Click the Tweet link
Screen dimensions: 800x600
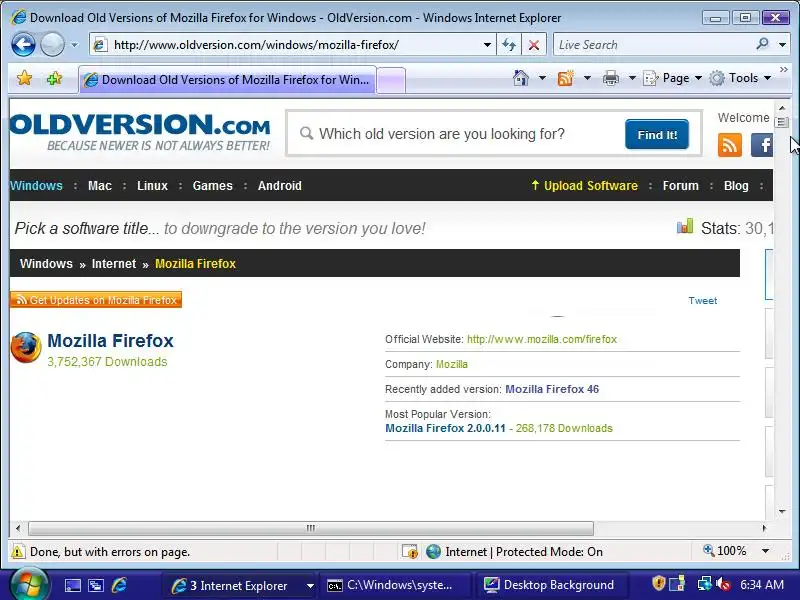[703, 301]
